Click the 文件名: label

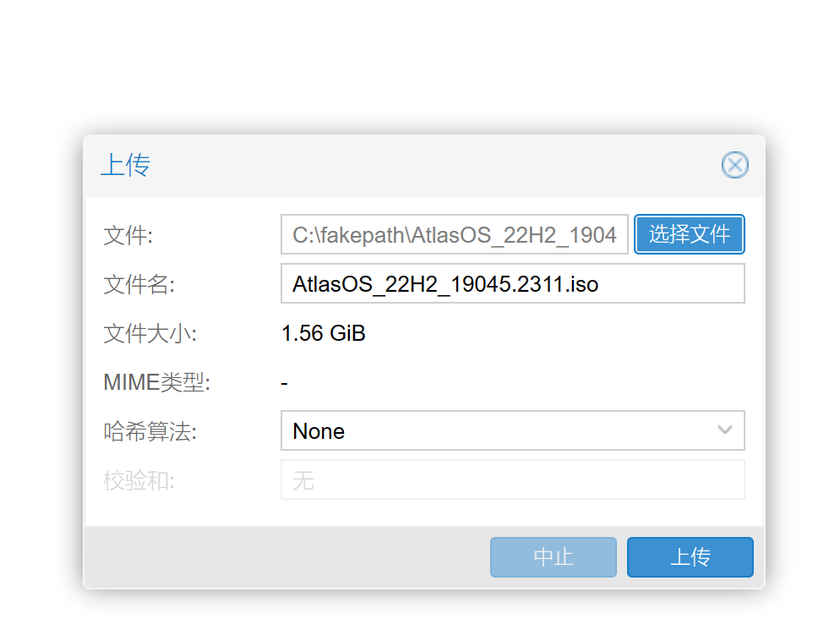139,284
